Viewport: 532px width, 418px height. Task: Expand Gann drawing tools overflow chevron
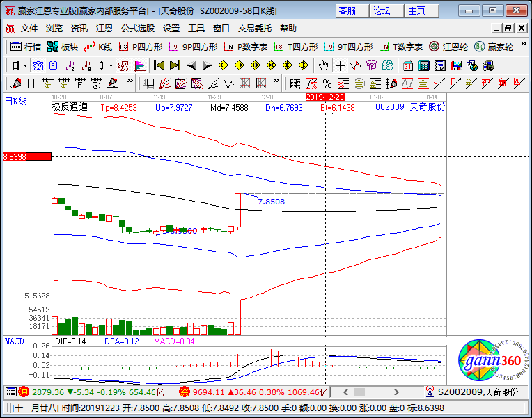276,81
